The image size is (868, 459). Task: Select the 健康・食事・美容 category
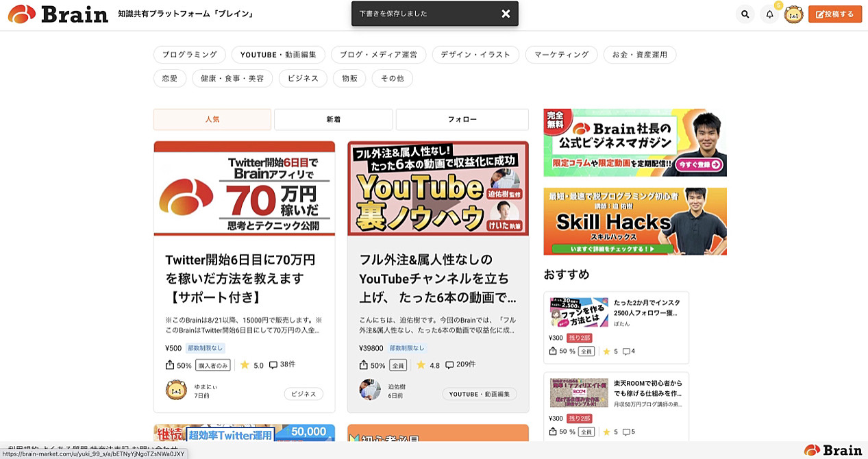click(232, 79)
